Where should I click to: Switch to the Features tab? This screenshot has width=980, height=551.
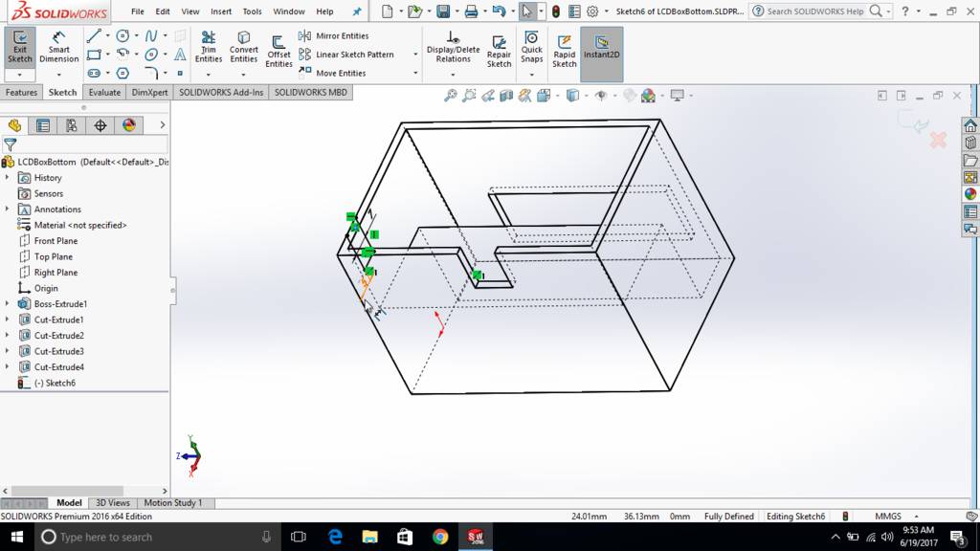[x=21, y=92]
